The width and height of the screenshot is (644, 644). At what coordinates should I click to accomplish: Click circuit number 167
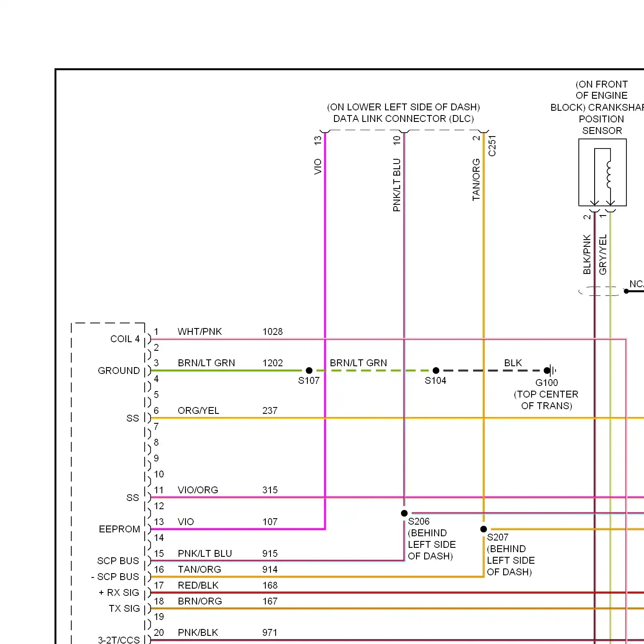tap(270, 601)
